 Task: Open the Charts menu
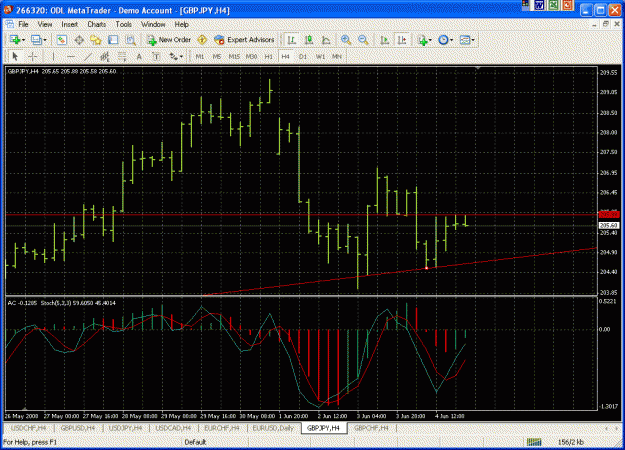[96, 24]
